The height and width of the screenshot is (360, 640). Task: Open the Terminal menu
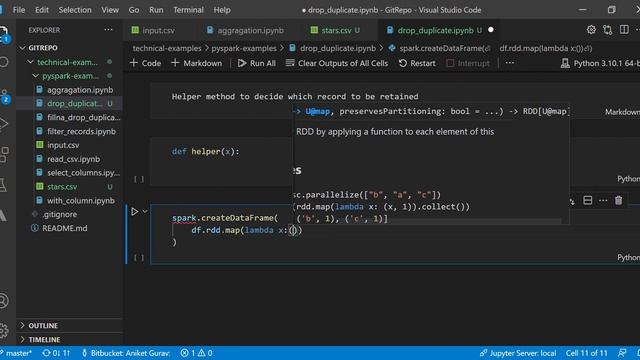click(188, 10)
